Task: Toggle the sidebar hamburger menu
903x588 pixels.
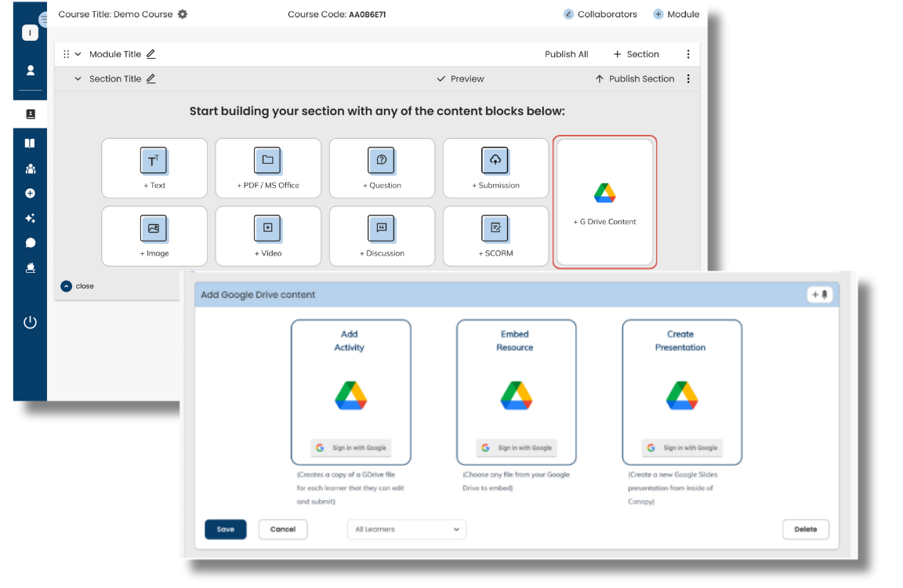Action: point(44,19)
